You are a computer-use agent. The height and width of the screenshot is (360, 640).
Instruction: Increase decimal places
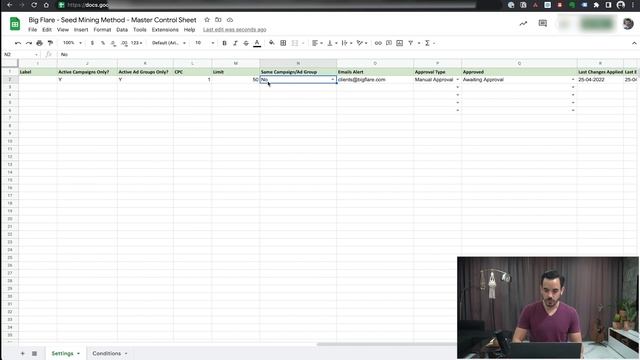124,43
